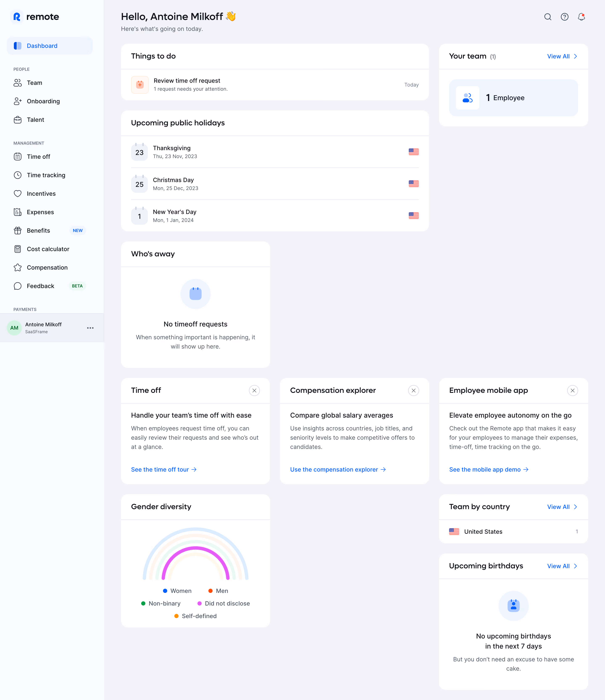The width and height of the screenshot is (605, 700).
Task: Click United States in Team by country
Action: pos(513,532)
